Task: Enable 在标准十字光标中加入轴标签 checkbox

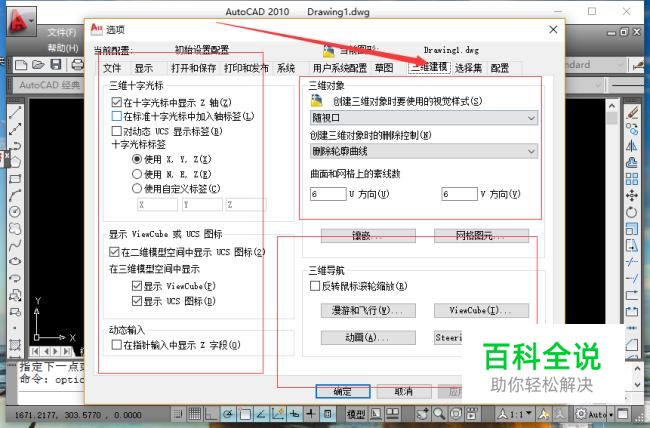Action: coord(116,116)
